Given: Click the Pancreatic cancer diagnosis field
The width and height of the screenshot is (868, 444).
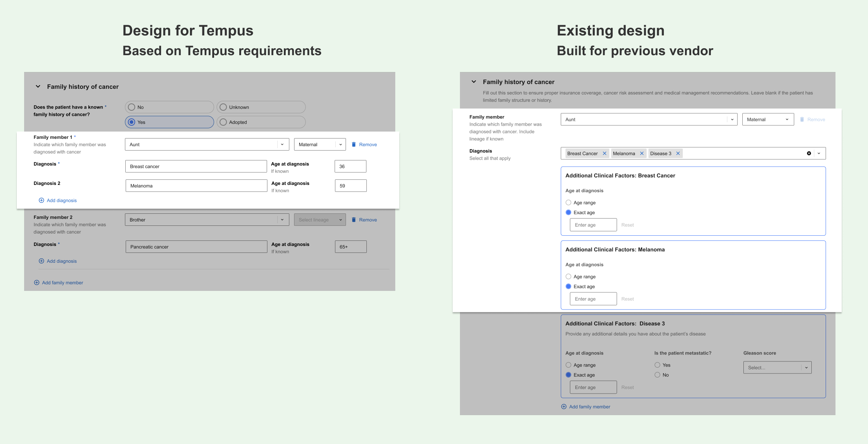Looking at the screenshot, I should point(196,247).
